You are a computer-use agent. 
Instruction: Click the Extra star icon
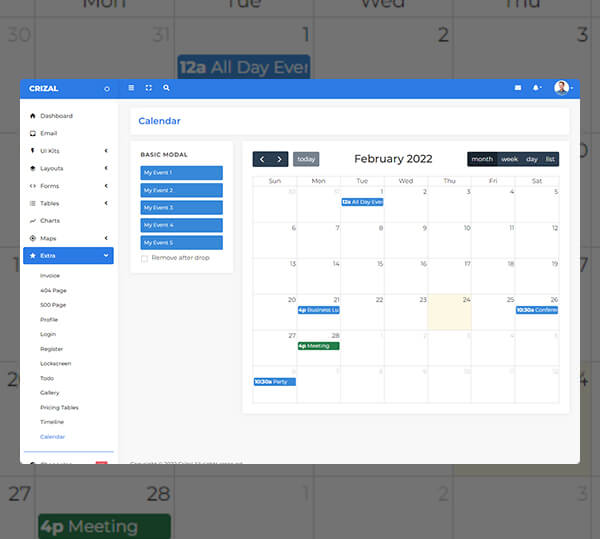click(x=33, y=256)
